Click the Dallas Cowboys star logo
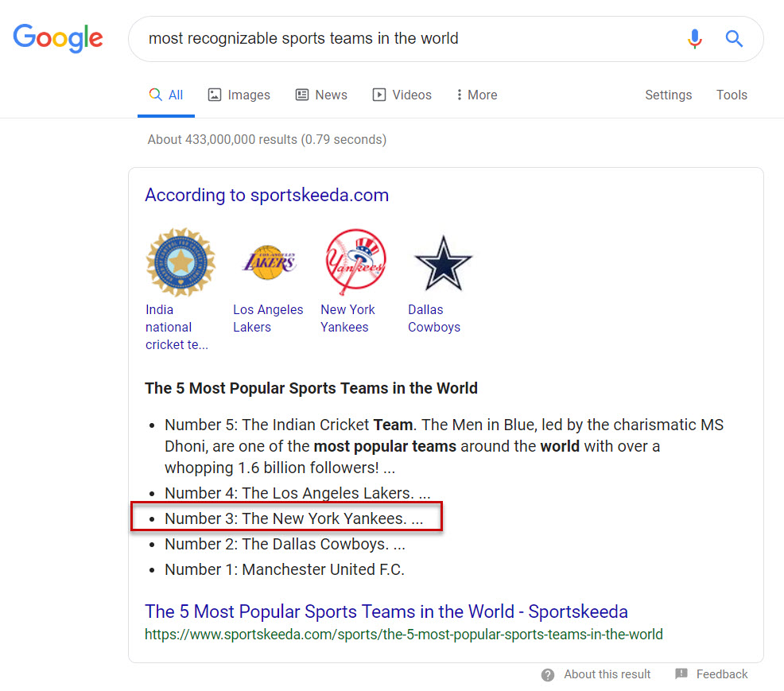The width and height of the screenshot is (784, 691). coord(443,262)
